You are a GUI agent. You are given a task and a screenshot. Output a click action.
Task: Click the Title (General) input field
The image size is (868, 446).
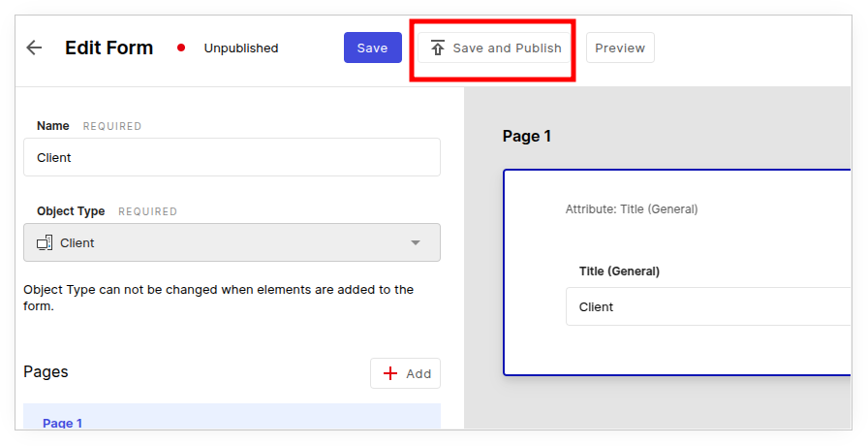point(707,306)
